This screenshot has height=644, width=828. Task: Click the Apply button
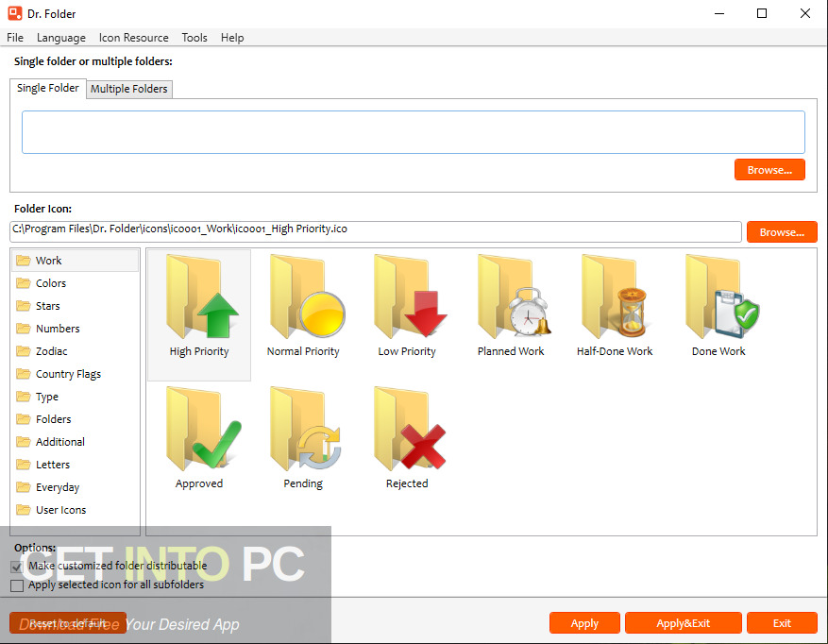coord(584,623)
